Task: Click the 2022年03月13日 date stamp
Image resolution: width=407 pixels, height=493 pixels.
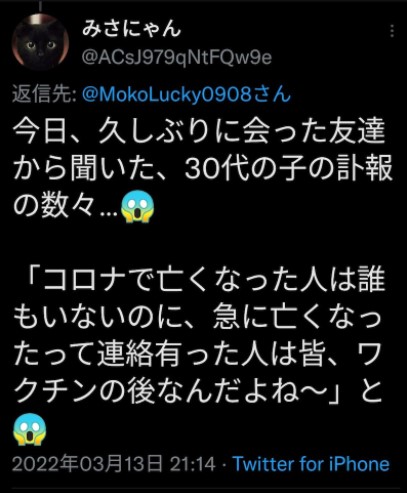Action: [x=88, y=464]
